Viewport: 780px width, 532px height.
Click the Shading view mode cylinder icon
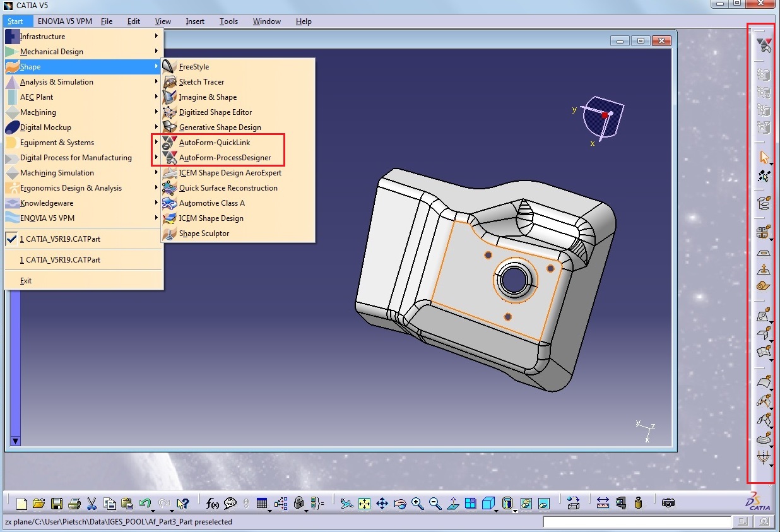click(x=506, y=503)
